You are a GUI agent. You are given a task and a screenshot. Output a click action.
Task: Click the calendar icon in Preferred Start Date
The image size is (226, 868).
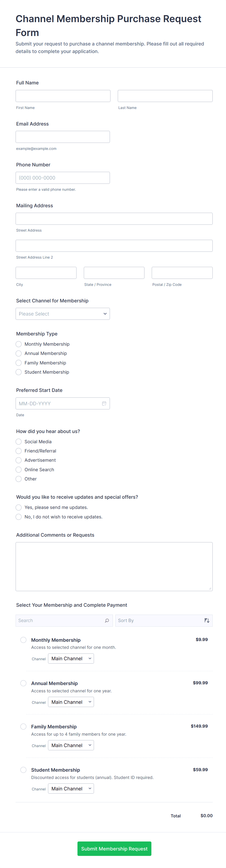tap(104, 403)
